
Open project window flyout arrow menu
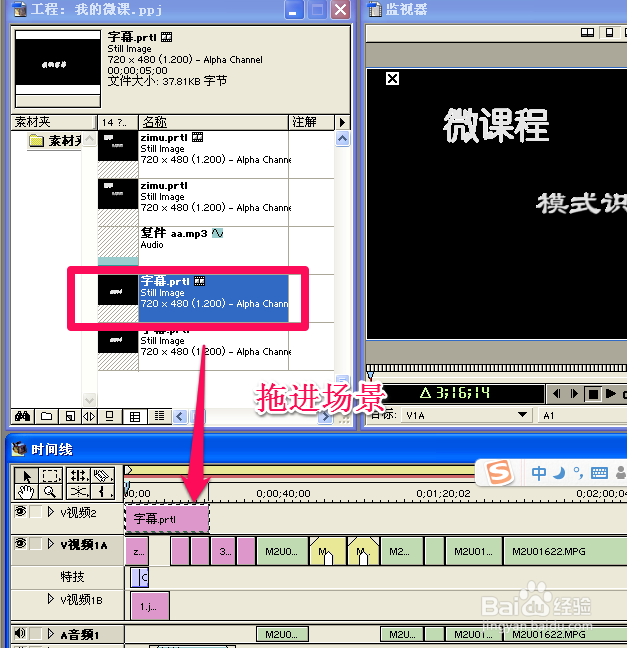point(342,122)
